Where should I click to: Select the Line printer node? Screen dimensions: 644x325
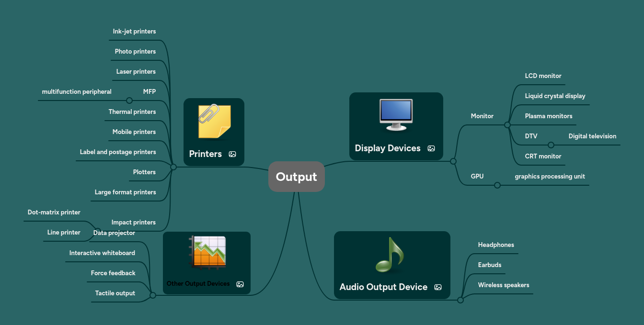coord(64,233)
